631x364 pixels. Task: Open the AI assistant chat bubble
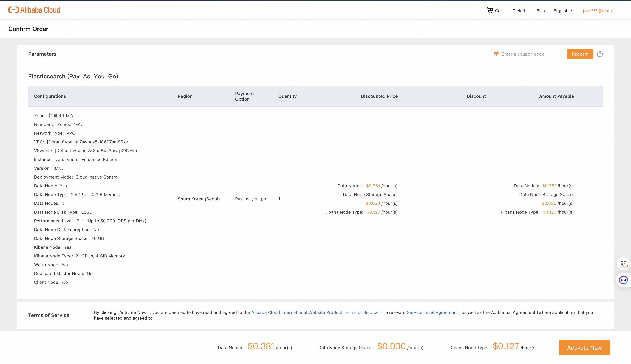(623, 280)
